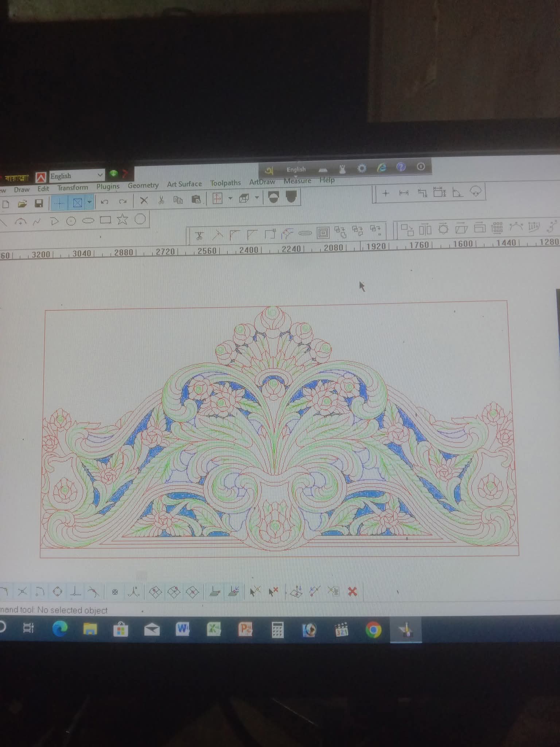Open the Art Surface menu
The height and width of the screenshot is (747, 560).
coord(184,184)
